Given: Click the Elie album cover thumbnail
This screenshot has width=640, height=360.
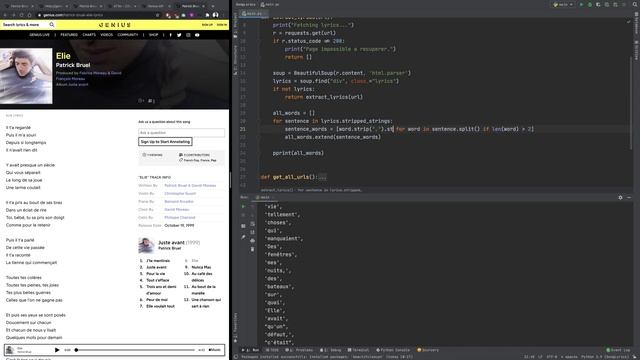Looking at the screenshot, I should tap(26, 76).
